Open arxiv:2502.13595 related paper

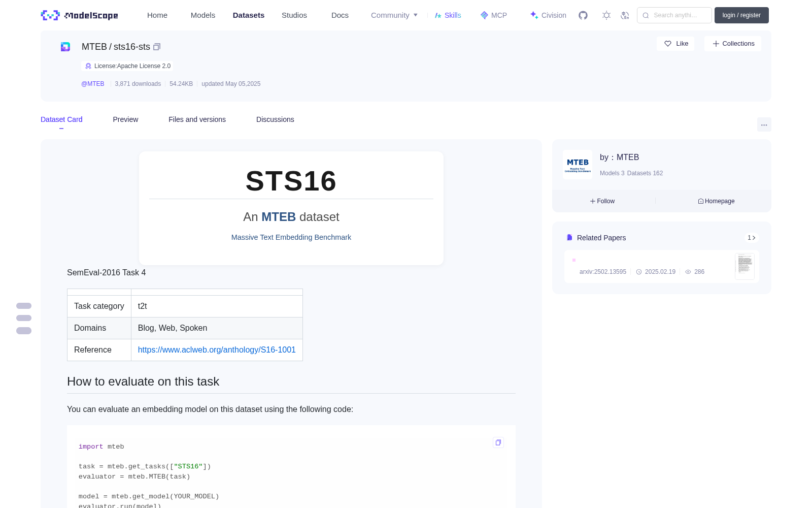[603, 272]
